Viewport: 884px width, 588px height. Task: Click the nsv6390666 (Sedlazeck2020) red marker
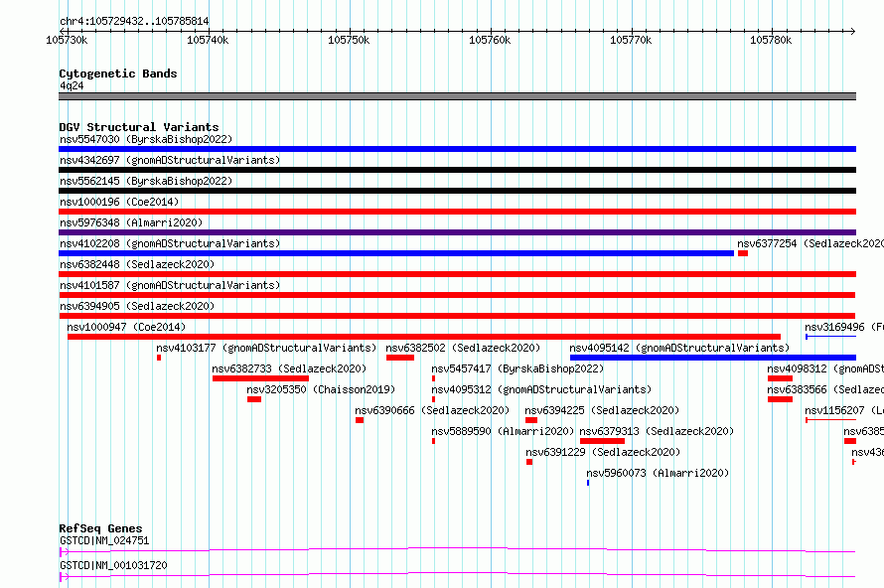pyautogui.click(x=360, y=420)
